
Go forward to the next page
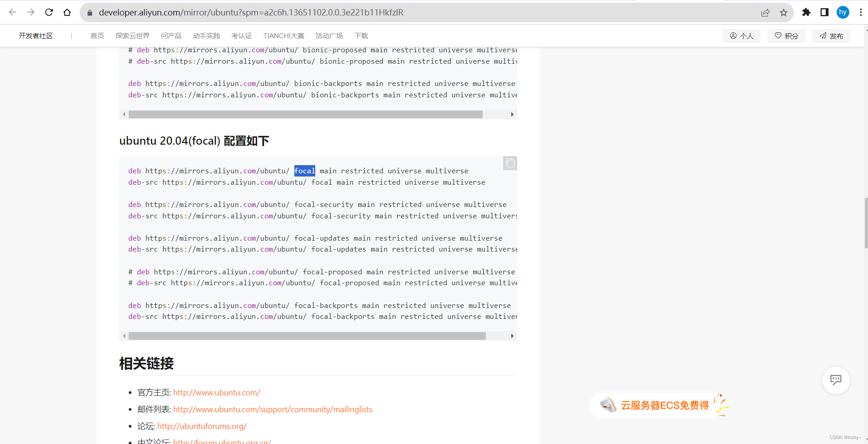click(x=31, y=12)
